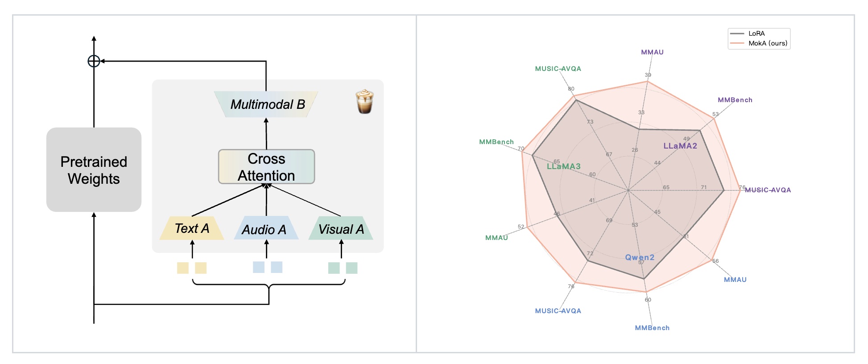Image resolution: width=868 pixels, height=364 pixels.
Task: Click the Audio A trapezoid
Action: pyautogui.click(x=266, y=229)
